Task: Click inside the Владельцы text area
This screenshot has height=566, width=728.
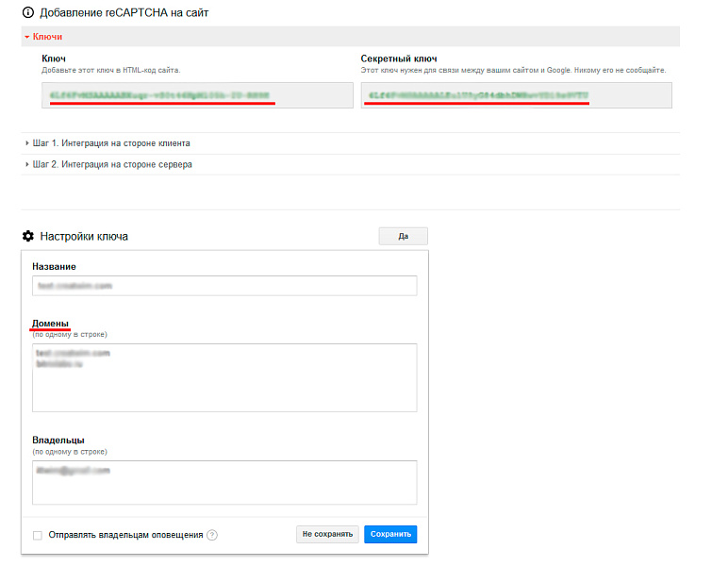Action: 224,482
